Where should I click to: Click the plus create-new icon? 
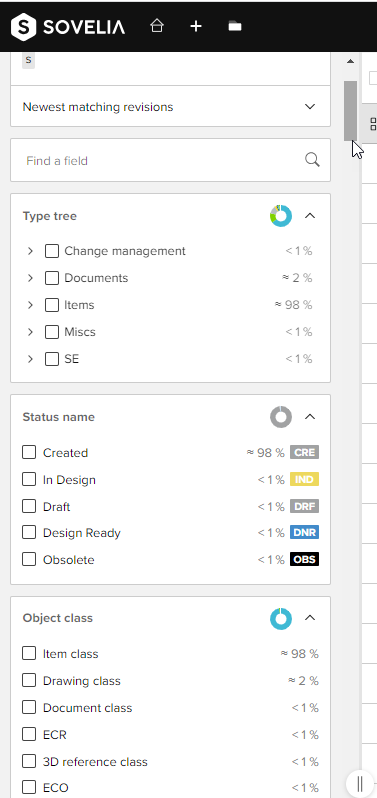click(196, 26)
